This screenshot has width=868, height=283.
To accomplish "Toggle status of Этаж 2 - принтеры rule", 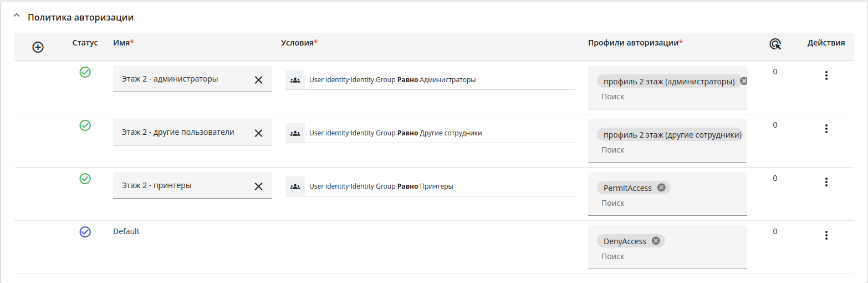I will pos(85,179).
